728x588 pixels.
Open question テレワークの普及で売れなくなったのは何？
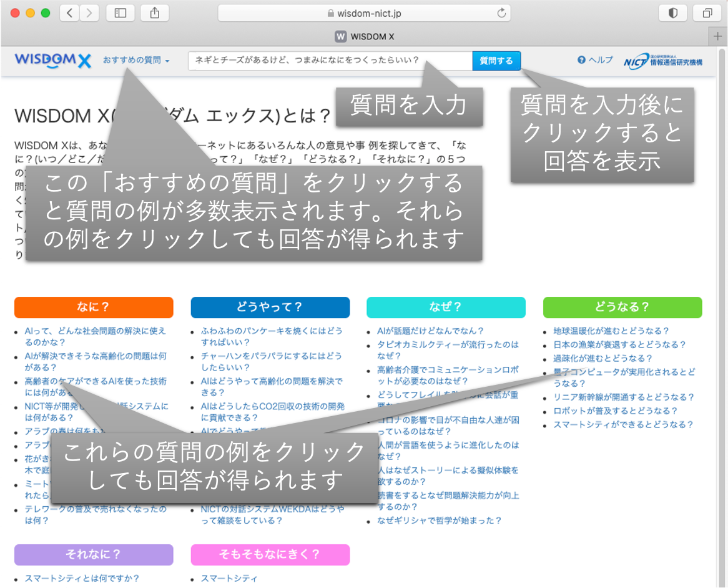[x=96, y=514]
